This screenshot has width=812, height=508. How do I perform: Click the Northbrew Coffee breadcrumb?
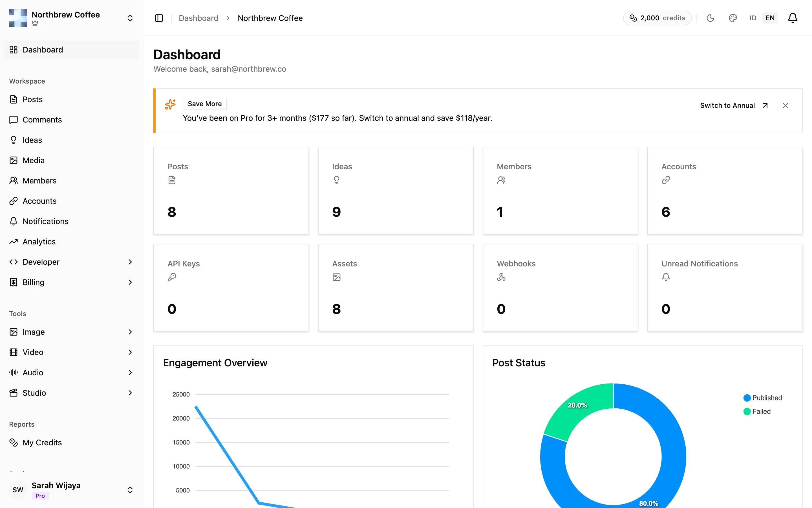[x=270, y=18]
